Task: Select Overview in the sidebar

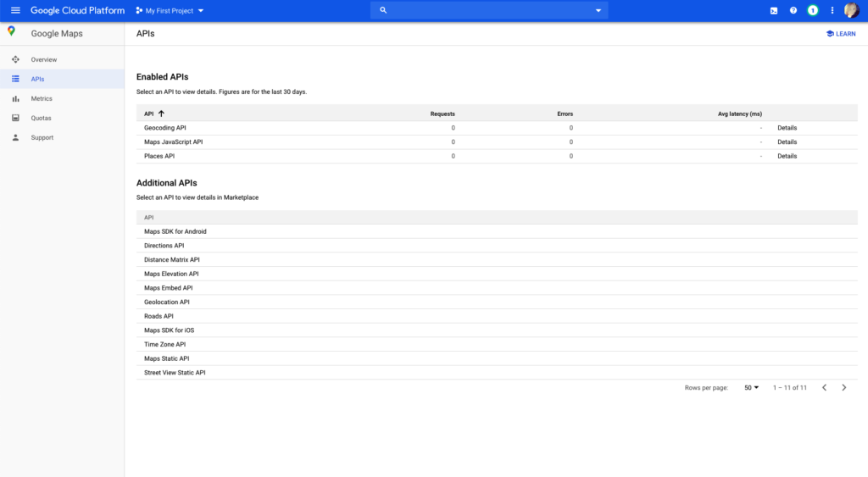Action: click(x=44, y=60)
